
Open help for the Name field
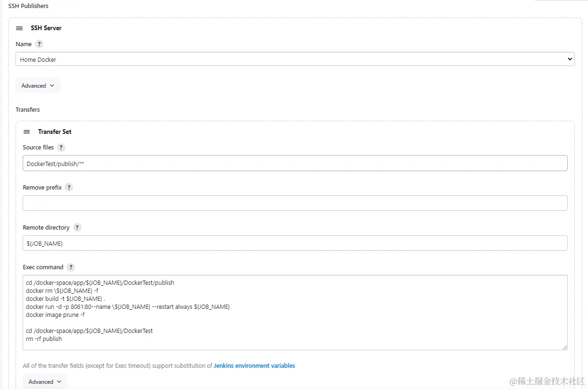tap(39, 44)
